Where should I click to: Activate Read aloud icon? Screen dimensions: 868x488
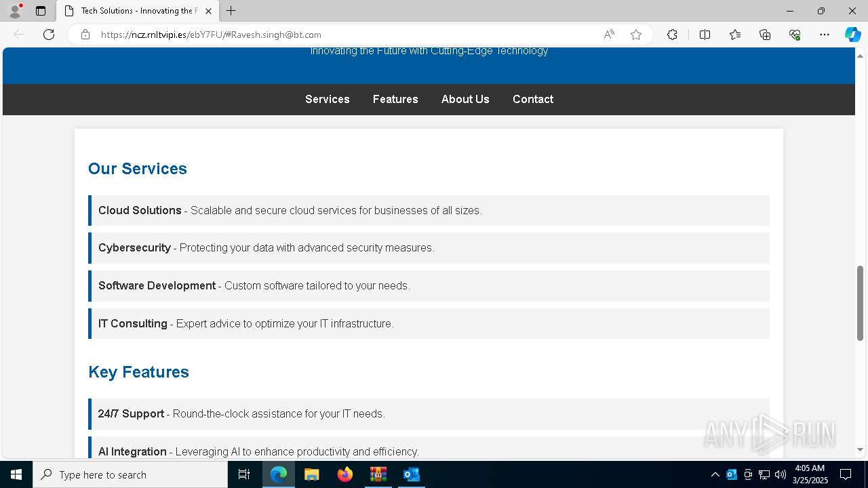pyautogui.click(x=609, y=35)
